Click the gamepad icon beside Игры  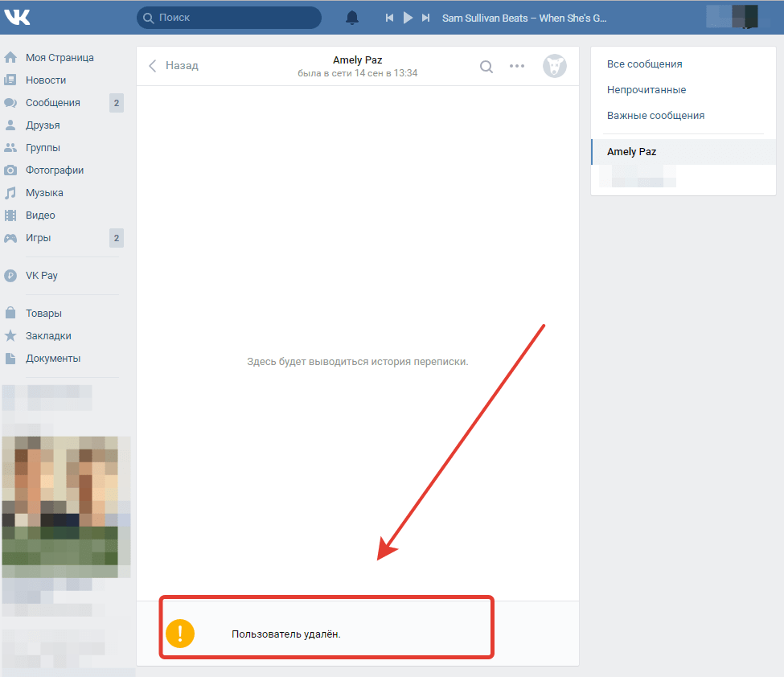10,238
